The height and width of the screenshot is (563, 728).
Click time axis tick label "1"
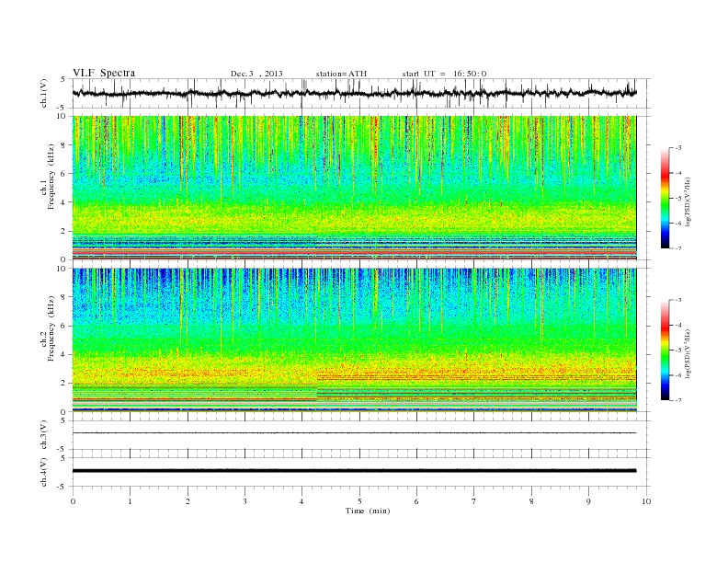click(x=130, y=501)
